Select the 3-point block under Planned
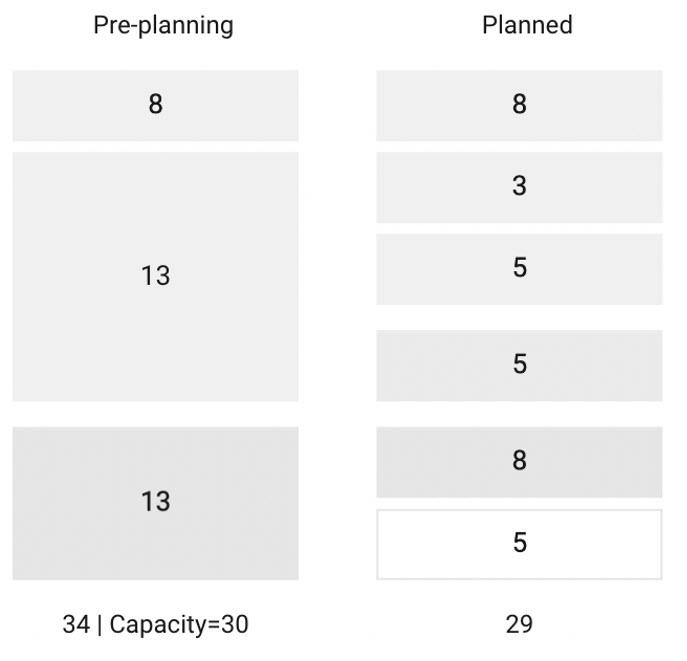687x661 pixels. point(519,187)
